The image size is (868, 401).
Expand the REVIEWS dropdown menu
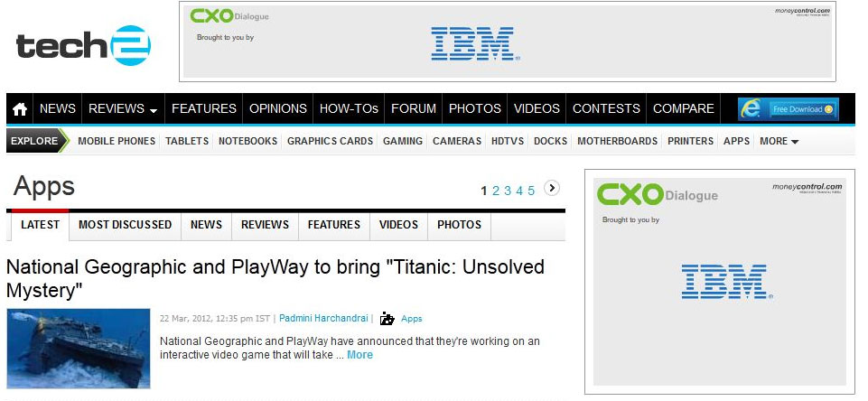[x=123, y=108]
